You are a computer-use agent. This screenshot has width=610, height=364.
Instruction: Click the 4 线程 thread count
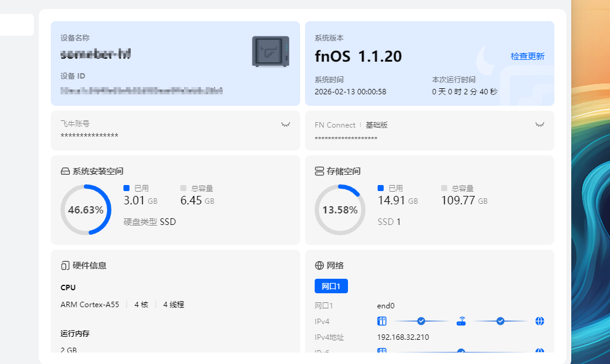point(174,305)
